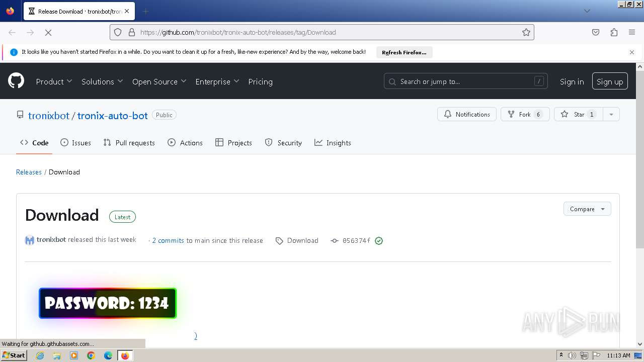Screen dimensions: 644x362
Task: Fork the repository
Action: [x=525, y=115]
